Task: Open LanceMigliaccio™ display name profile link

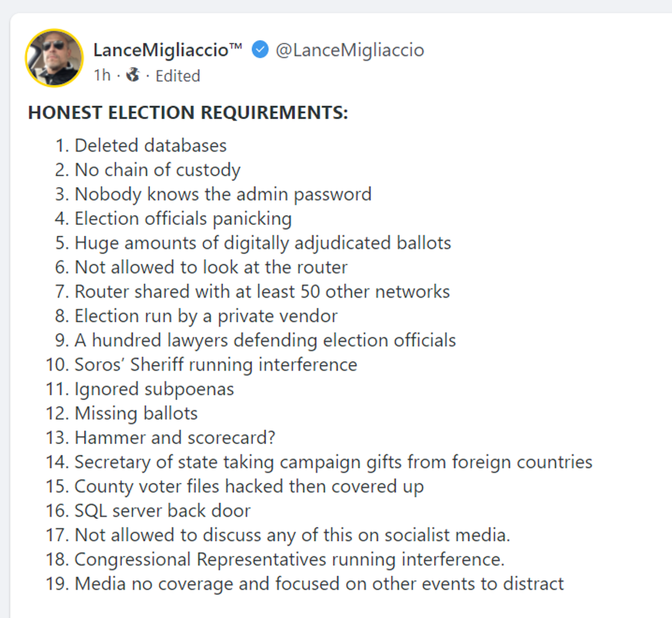Action: [x=167, y=50]
